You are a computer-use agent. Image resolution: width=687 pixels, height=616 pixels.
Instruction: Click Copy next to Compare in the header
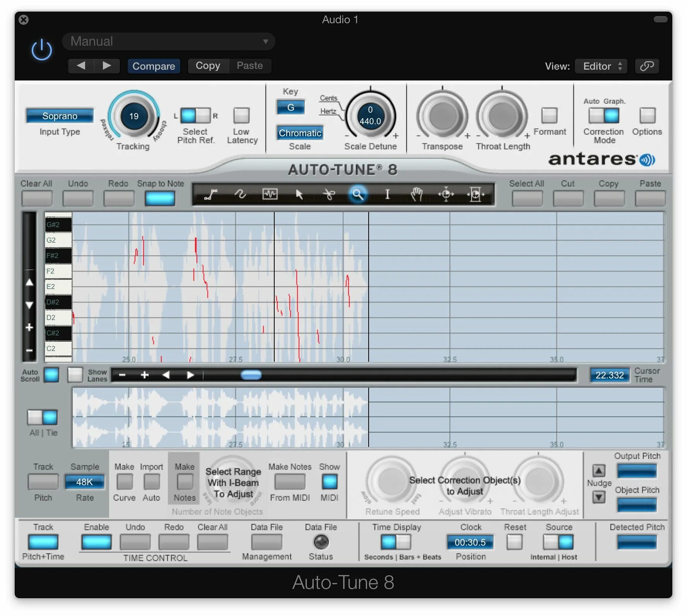[x=208, y=66]
